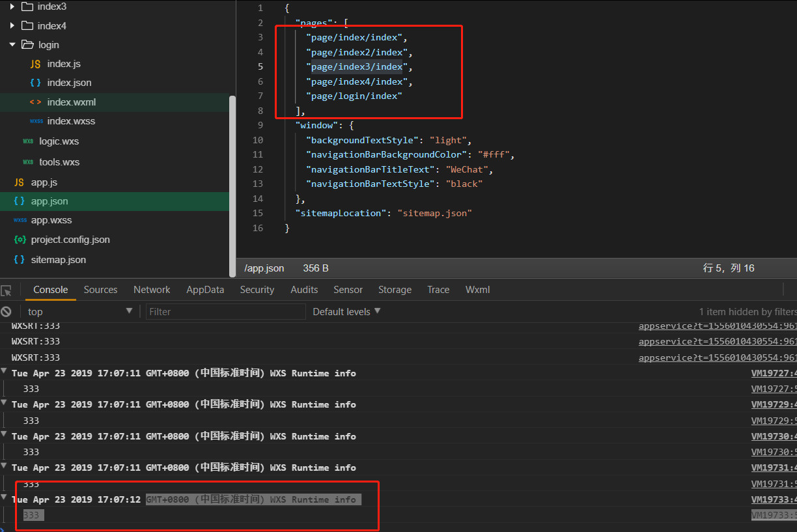Viewport: 797px width, 532px height.
Task: Collapse the login folder
Action: tap(12, 45)
